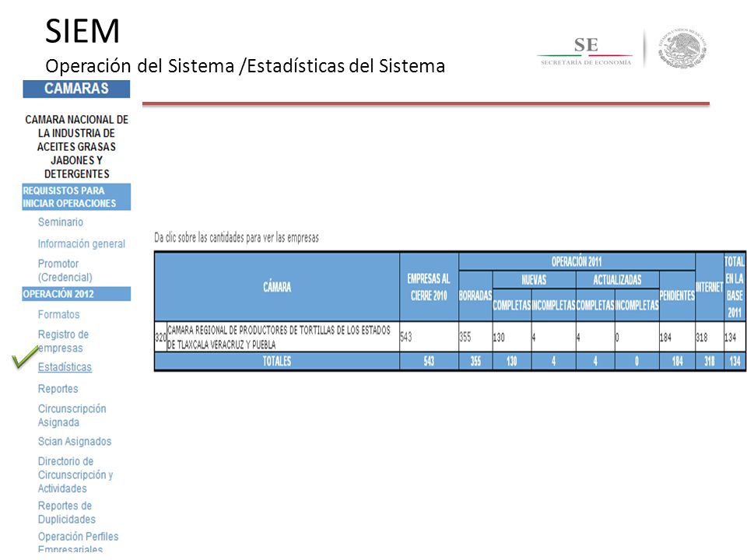This screenshot has width=747, height=560.
Task: Click the BORRADAS column header
Action: click(475, 296)
